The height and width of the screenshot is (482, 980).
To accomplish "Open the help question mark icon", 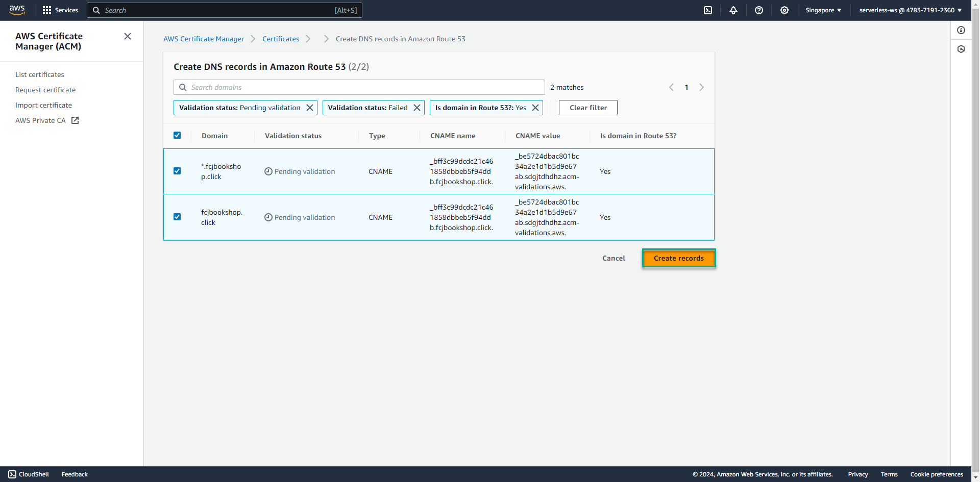I will pyautogui.click(x=759, y=10).
